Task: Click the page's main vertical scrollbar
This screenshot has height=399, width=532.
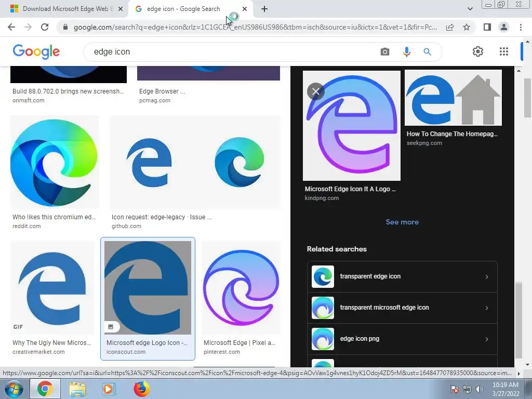Action: pos(528,98)
